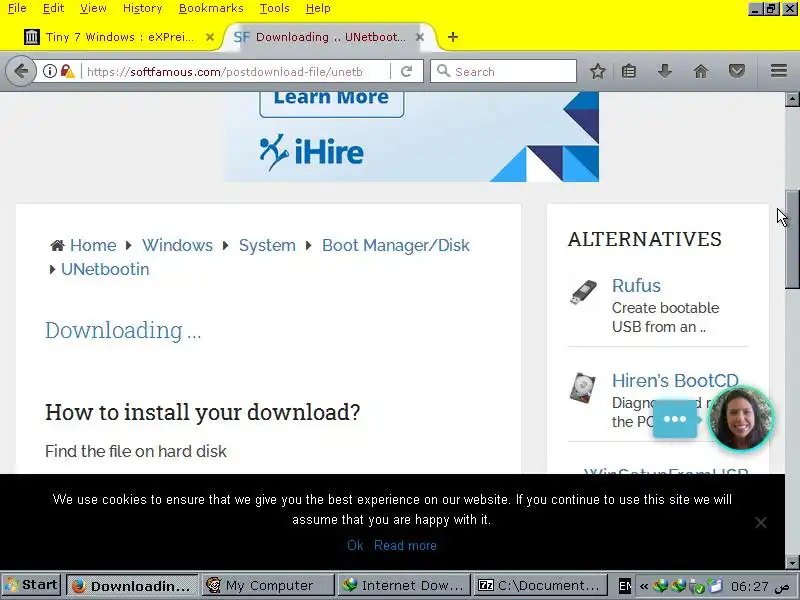Viewport: 800px width, 600px height.
Task: Click "Find the file on hard disk" text
Action: pos(136,451)
